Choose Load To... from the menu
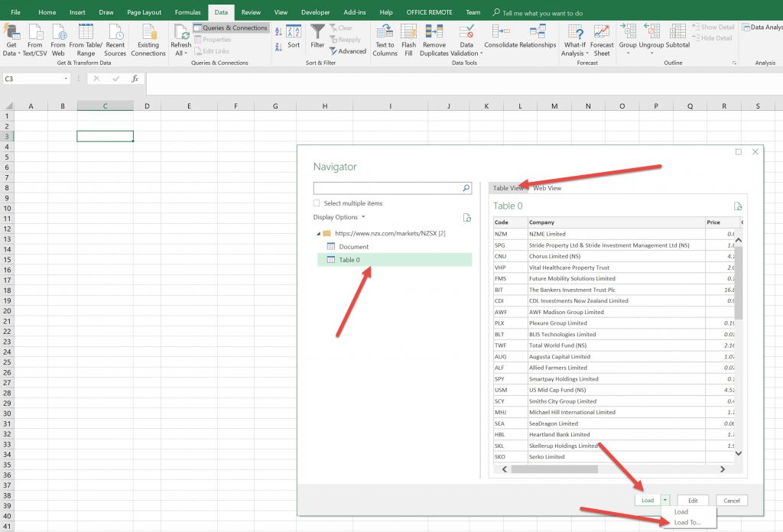 (x=687, y=523)
